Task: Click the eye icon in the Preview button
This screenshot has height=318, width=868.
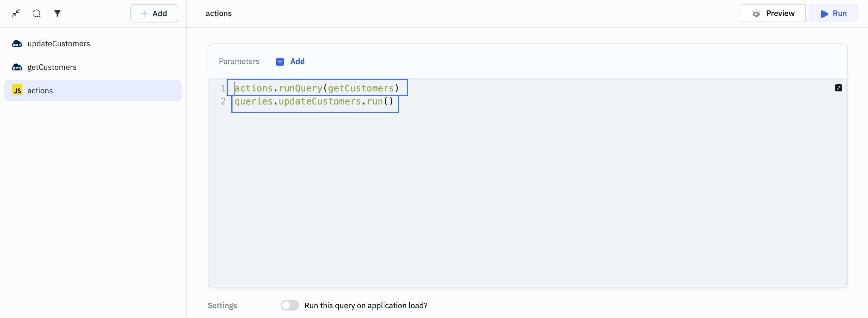Action: coord(756,13)
